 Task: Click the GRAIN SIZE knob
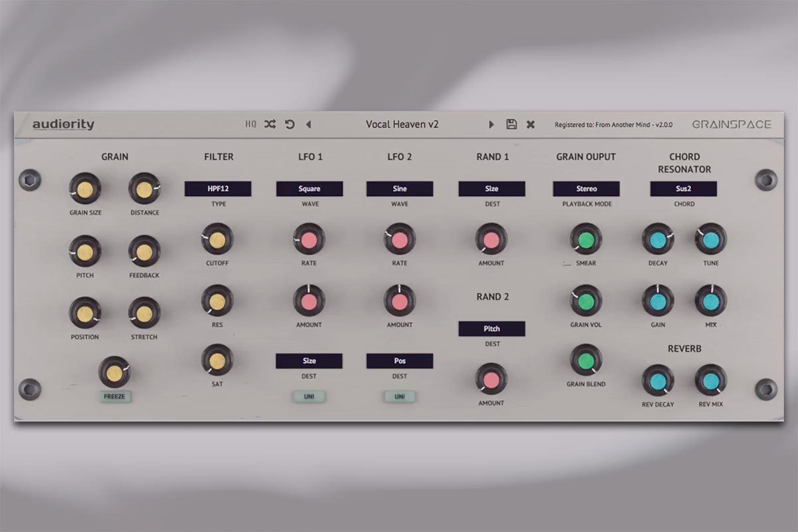coord(84,190)
